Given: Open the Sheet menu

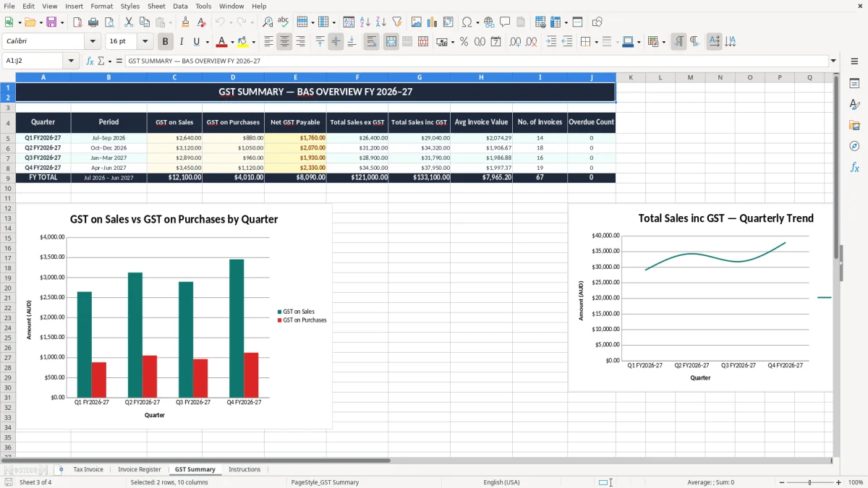Looking at the screenshot, I should point(156,6).
